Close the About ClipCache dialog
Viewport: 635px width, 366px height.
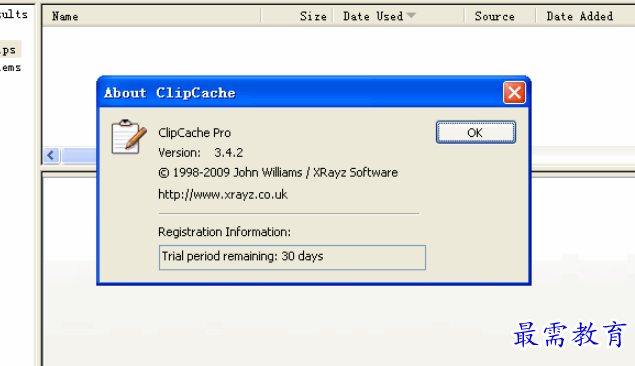514,93
